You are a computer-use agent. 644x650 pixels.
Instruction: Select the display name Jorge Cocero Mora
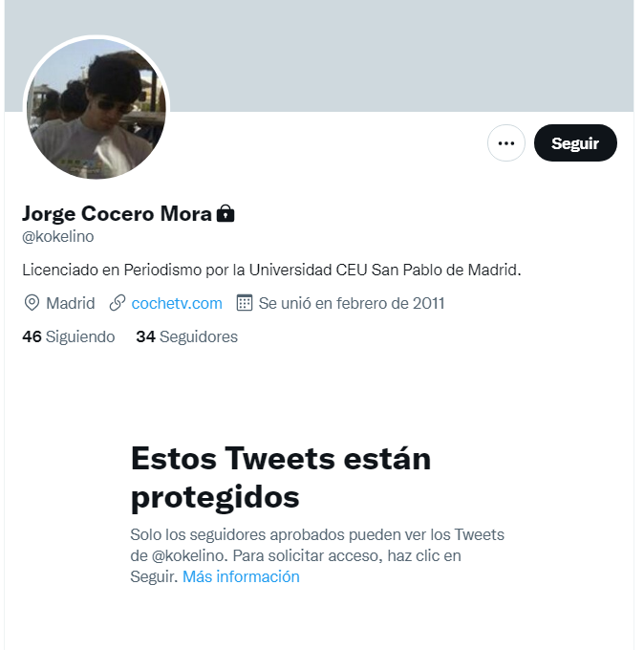tap(117, 214)
